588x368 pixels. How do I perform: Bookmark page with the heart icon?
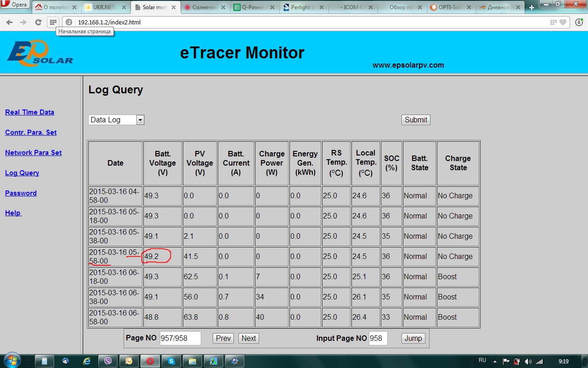click(x=563, y=22)
